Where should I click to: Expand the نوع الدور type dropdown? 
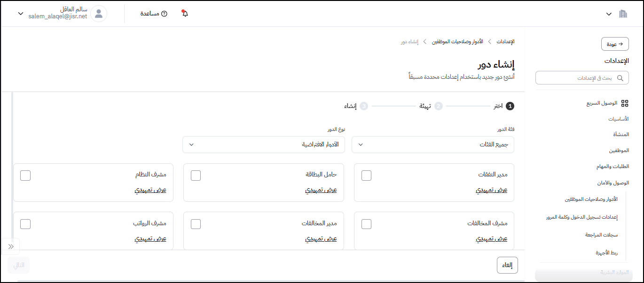coord(263,145)
